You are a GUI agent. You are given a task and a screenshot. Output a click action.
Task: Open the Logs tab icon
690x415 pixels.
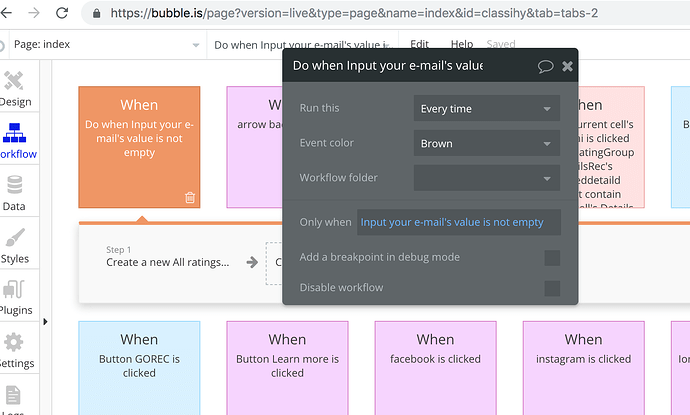(x=13, y=395)
